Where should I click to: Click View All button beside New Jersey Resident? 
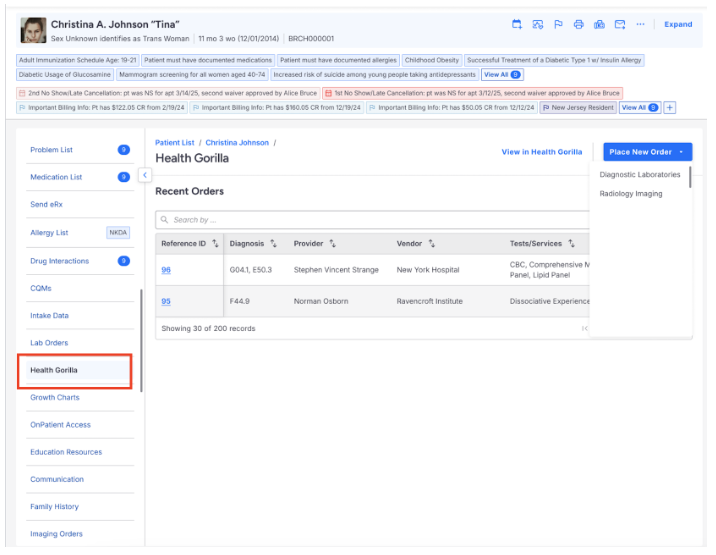pyautogui.click(x=640, y=107)
